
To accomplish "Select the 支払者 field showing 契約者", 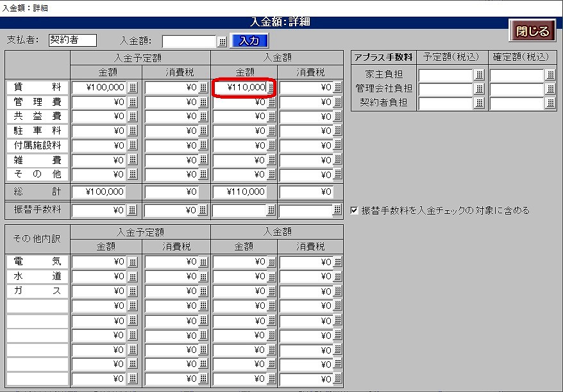I will pyautogui.click(x=72, y=40).
